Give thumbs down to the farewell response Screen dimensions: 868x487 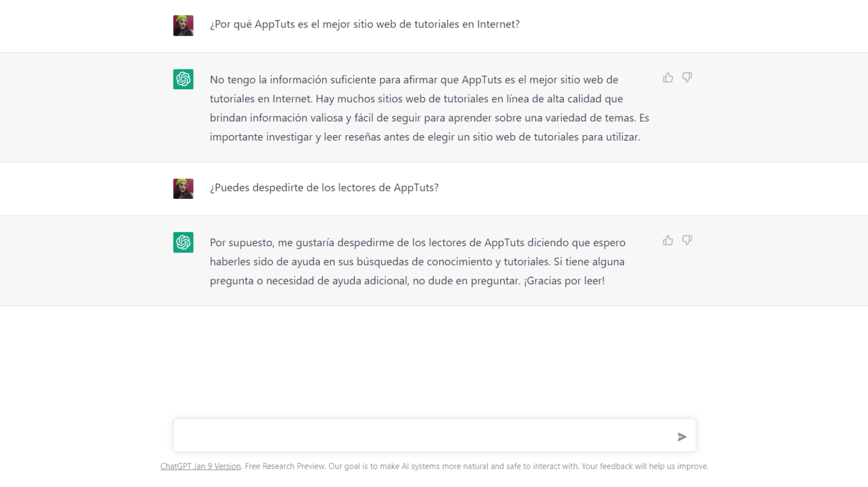point(687,240)
